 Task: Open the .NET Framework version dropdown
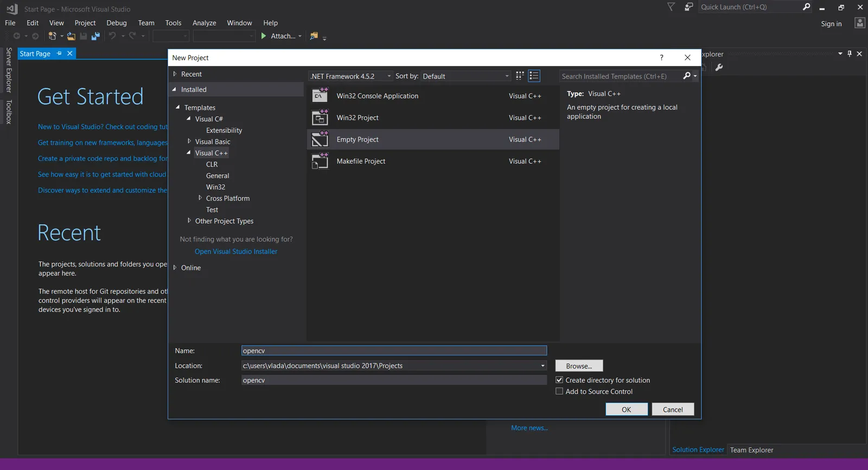[x=350, y=76]
